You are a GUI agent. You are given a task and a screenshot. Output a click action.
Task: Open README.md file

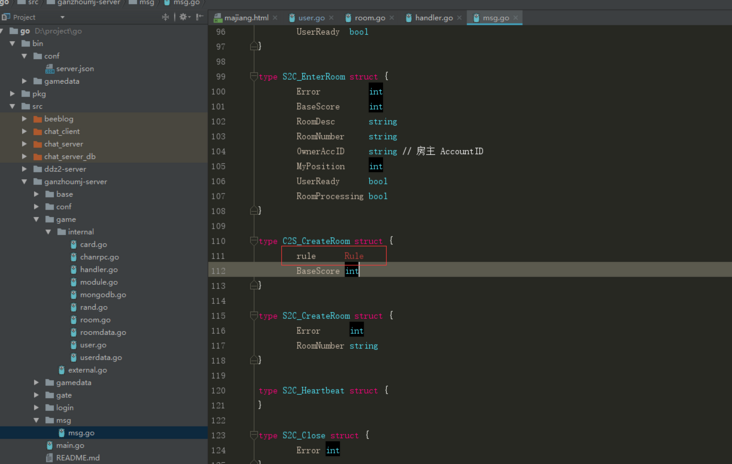(x=77, y=458)
